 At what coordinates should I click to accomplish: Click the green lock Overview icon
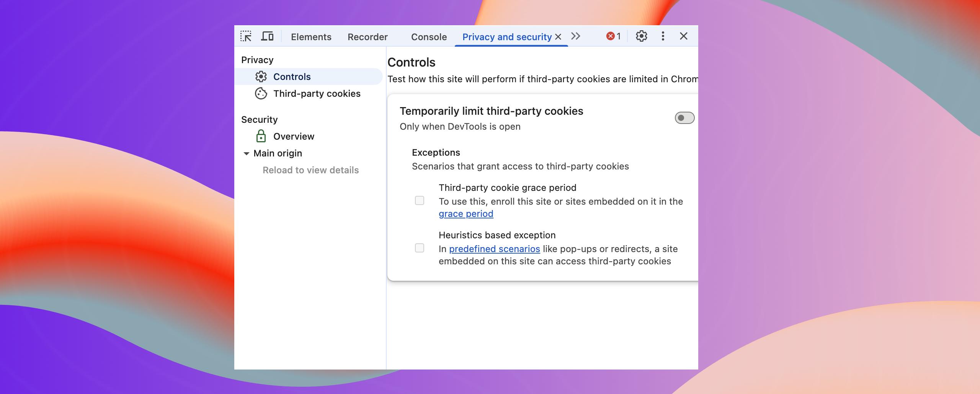261,136
